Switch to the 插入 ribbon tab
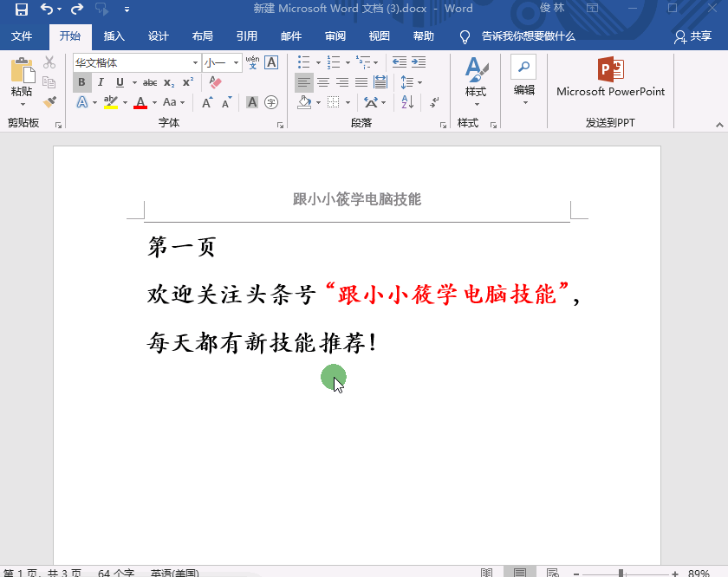 114,36
